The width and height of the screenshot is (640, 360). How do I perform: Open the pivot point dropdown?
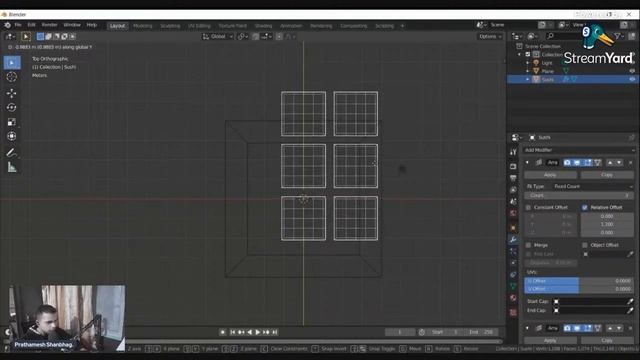[243, 37]
